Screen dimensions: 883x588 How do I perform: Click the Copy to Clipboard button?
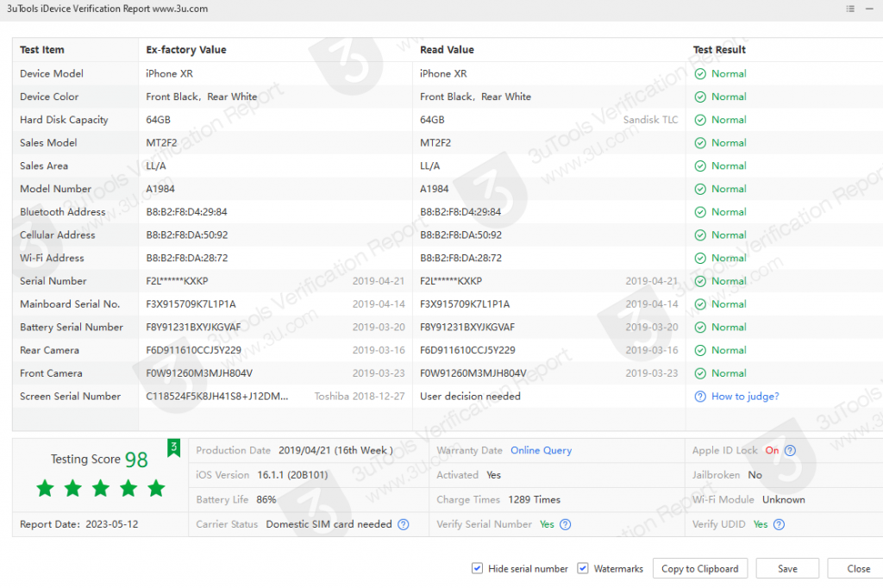pyautogui.click(x=700, y=569)
